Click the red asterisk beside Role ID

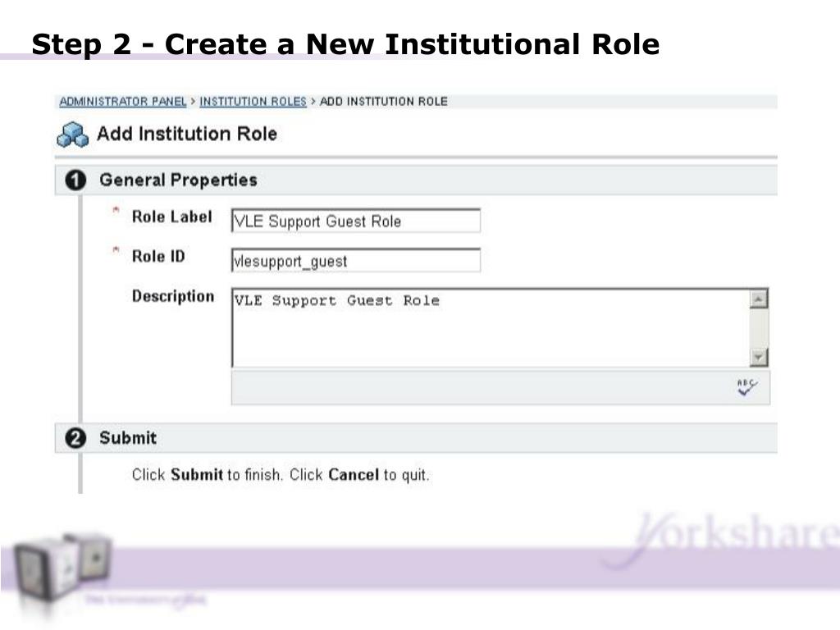click(115, 250)
